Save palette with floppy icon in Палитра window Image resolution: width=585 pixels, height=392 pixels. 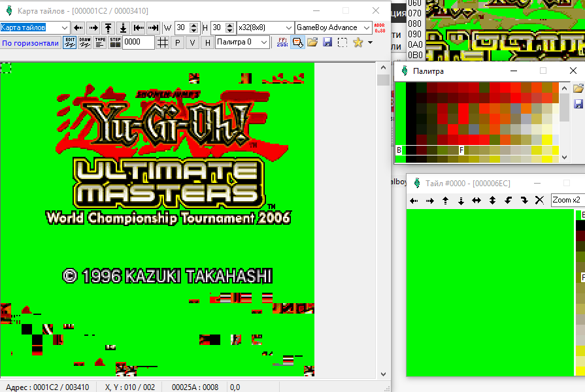pyautogui.click(x=578, y=104)
